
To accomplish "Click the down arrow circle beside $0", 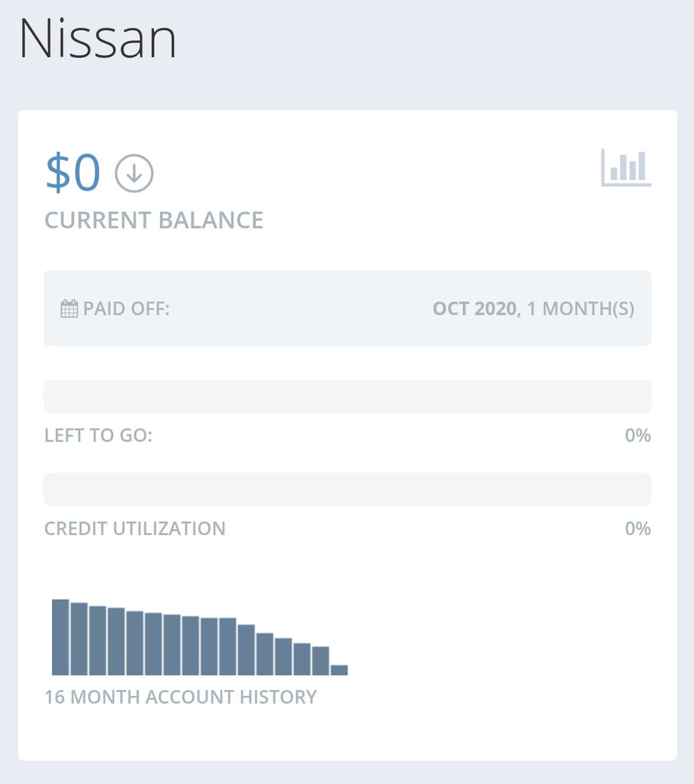I will [134, 173].
